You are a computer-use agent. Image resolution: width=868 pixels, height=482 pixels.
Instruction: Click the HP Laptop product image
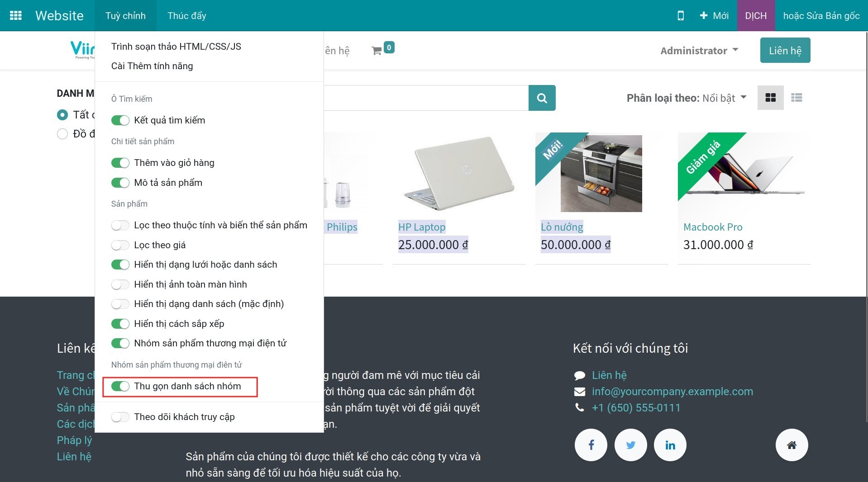coord(459,174)
